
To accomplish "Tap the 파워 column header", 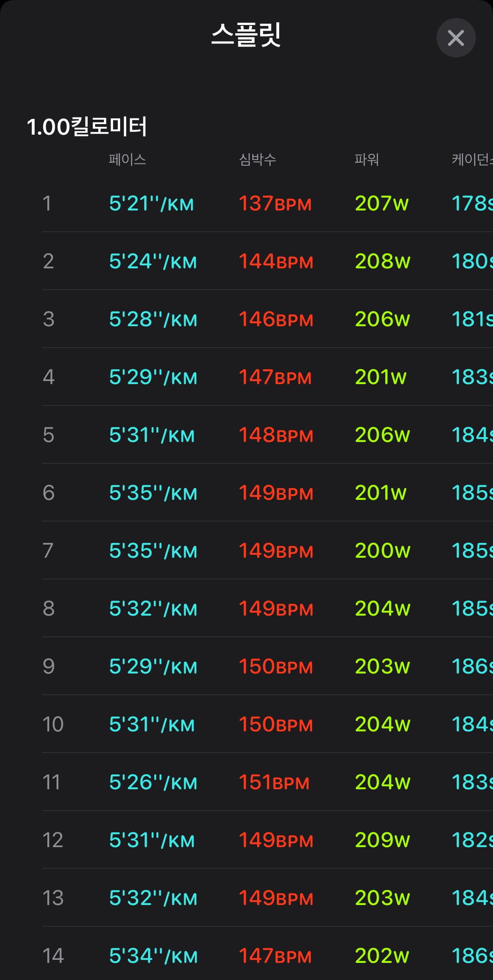I will (x=367, y=159).
